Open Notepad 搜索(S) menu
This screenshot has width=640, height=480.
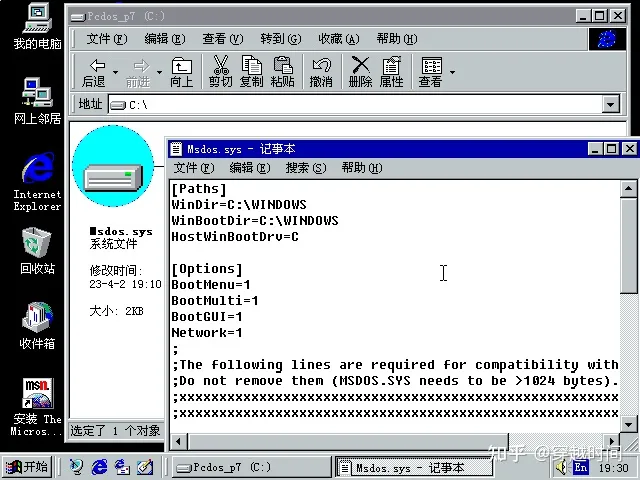coord(306,168)
